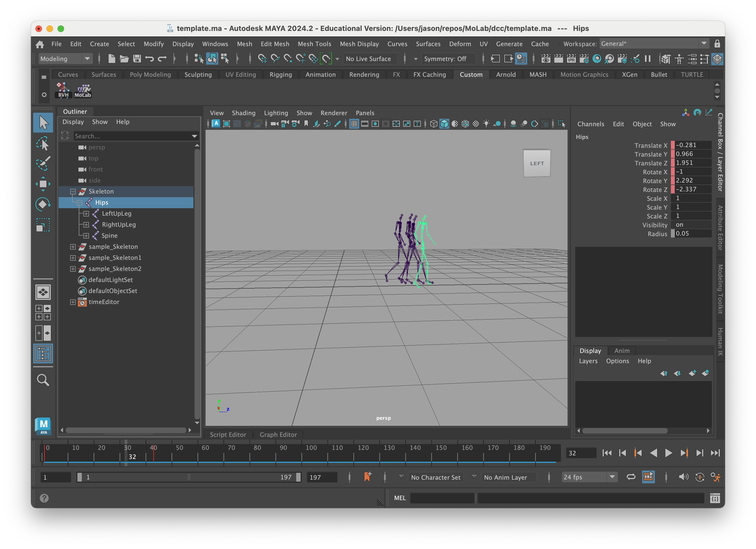This screenshot has height=549, width=756.
Task: Expand the Spine joint
Action: [86, 236]
